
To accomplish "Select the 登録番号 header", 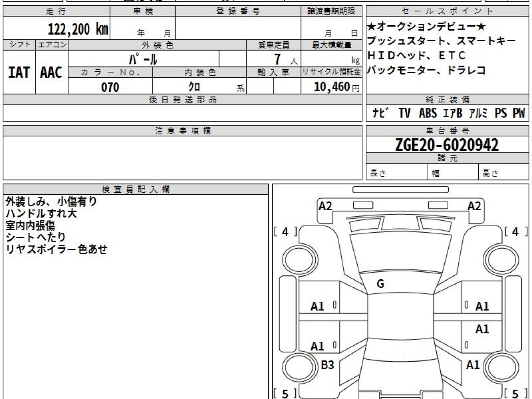I will click(x=238, y=12).
